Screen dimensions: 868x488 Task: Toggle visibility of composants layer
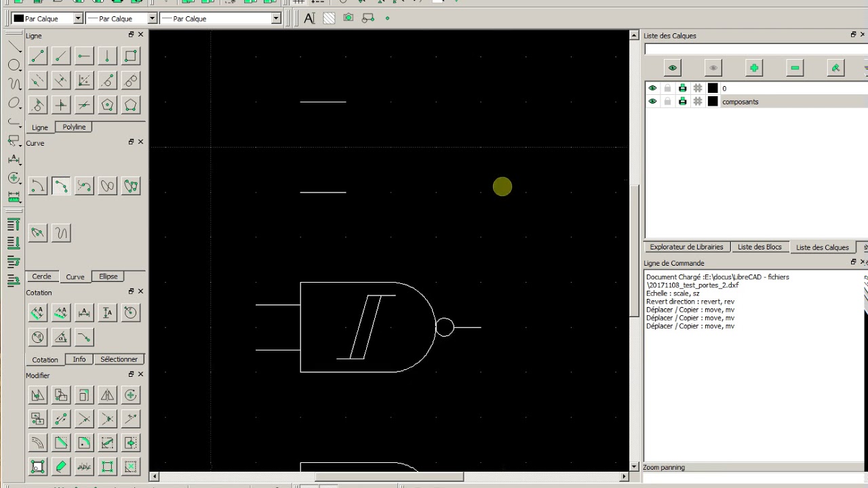pos(652,102)
